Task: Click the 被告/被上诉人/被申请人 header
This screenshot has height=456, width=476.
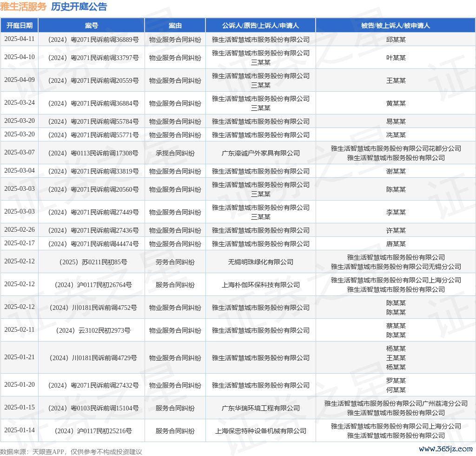Action: click(x=396, y=26)
